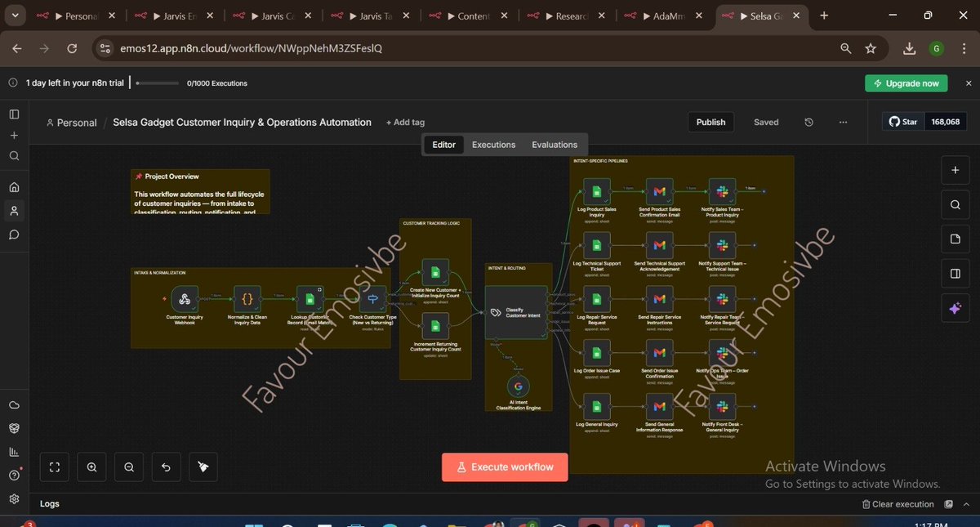Viewport: 980px width, 527px height.
Task: Click the canvas zoom out magnifier
Action: tap(129, 467)
